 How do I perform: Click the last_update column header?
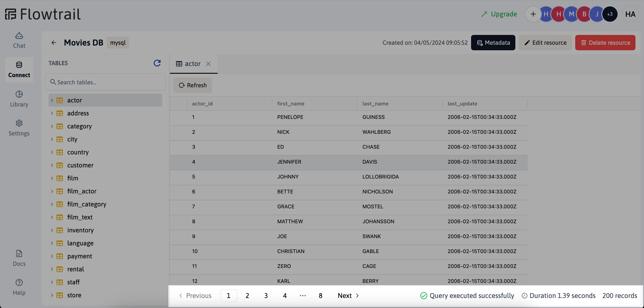tap(462, 104)
